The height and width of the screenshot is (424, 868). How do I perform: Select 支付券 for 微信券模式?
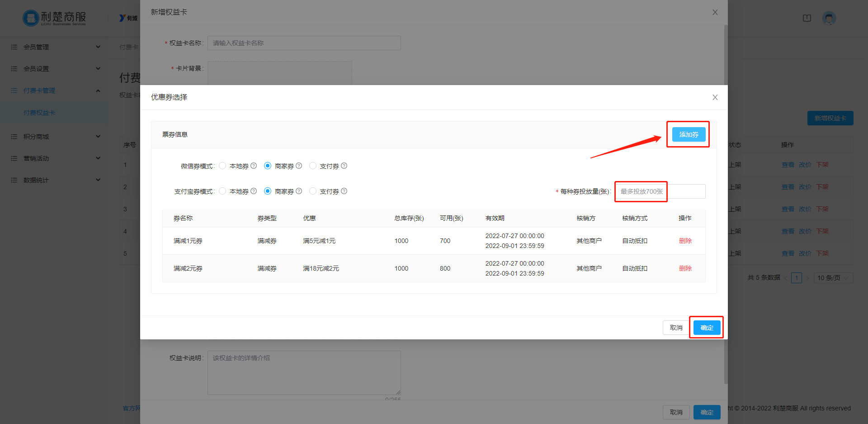[313, 166]
